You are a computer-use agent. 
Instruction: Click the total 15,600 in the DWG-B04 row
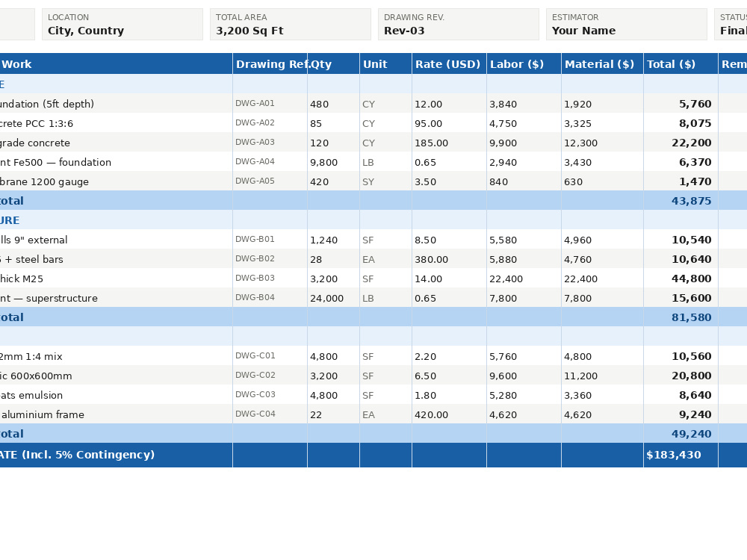click(691, 298)
